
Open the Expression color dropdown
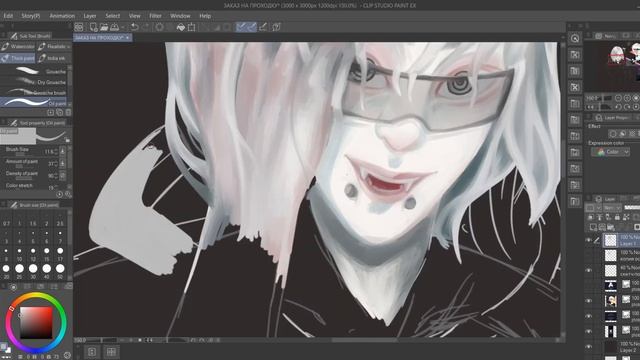(610, 152)
